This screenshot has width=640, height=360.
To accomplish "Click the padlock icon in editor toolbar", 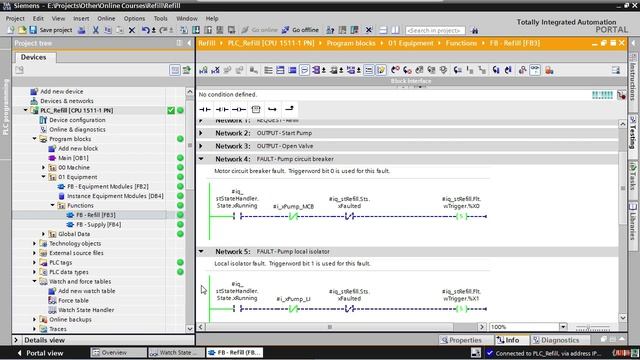I will tap(549, 70).
